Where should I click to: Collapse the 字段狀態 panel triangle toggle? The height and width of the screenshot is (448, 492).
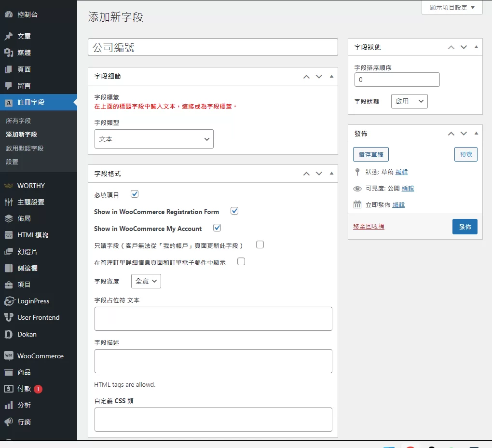point(476,47)
